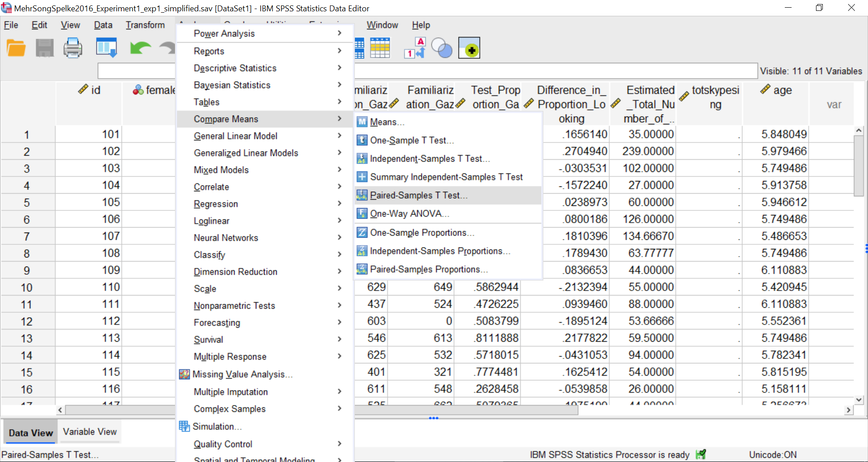This screenshot has width=868, height=462.
Task: Select the Quality Control menu item
Action: tap(264, 444)
